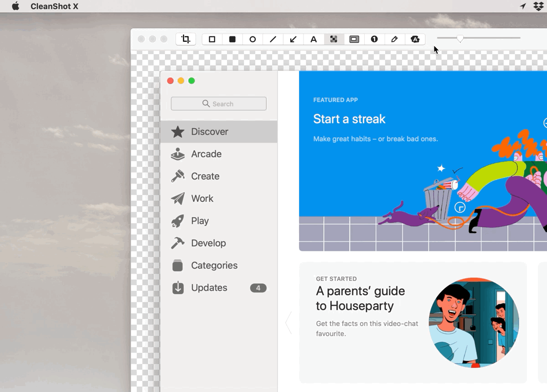This screenshot has width=547, height=392.
Task: Activate the text annotation tool
Action: coord(314,39)
